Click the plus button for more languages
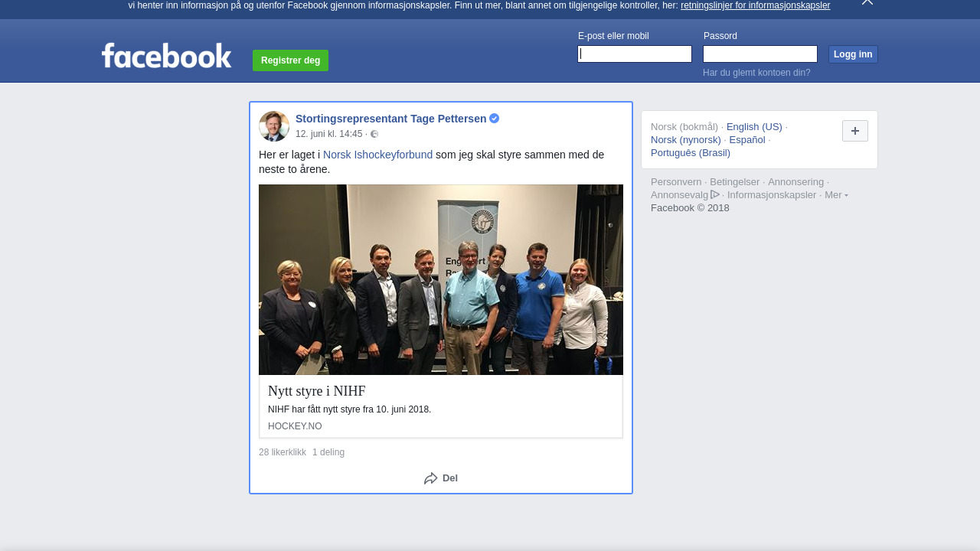980x551 pixels. [854, 131]
